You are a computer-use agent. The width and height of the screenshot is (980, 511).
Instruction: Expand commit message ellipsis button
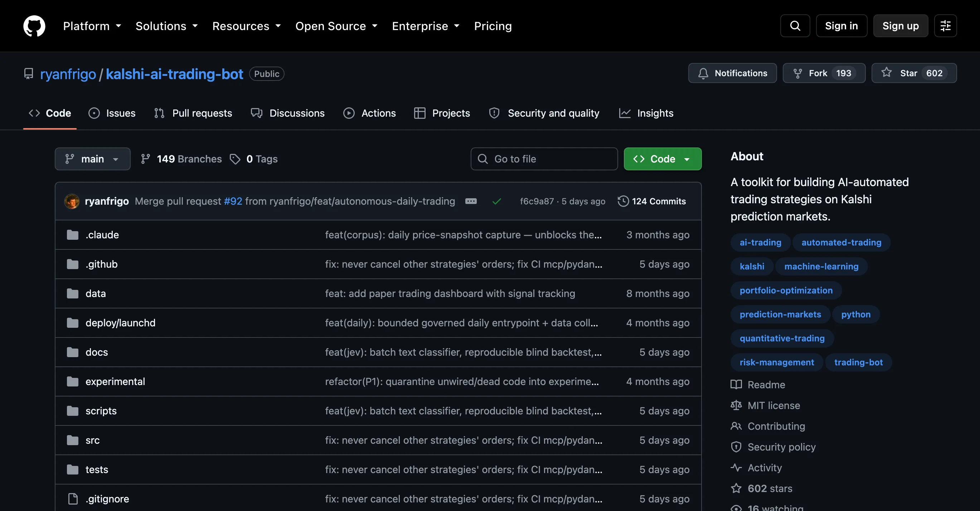[x=471, y=201]
